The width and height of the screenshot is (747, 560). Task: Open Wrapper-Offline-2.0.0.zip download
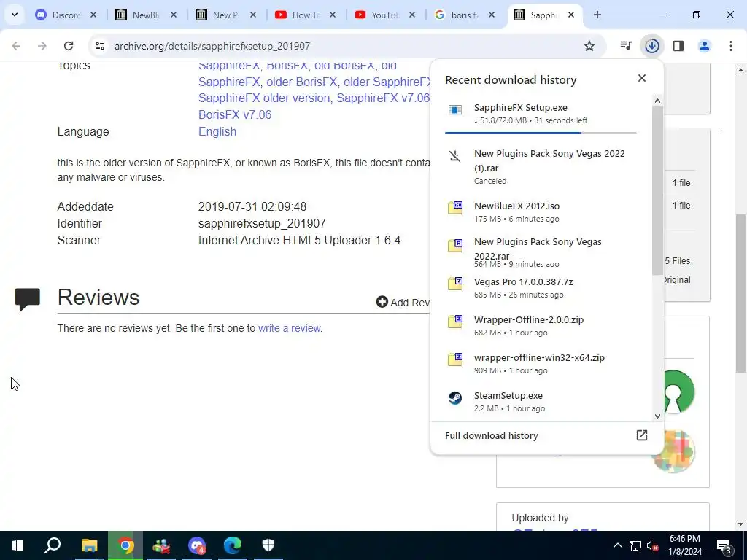(x=541, y=326)
